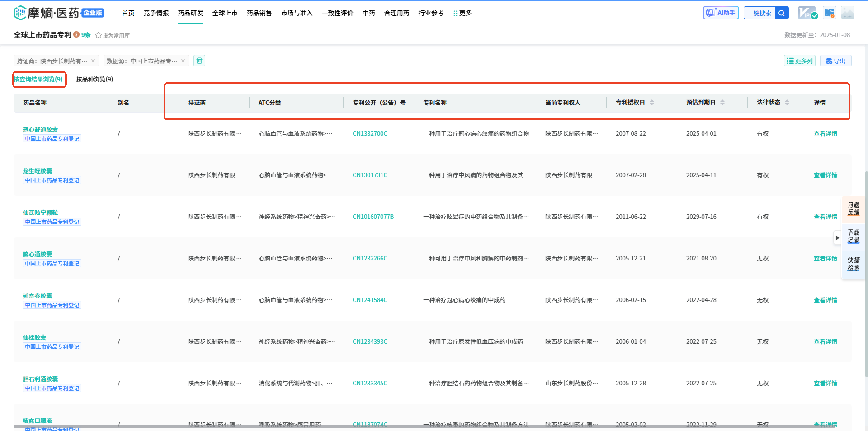Open 市场与准入 navigation menu
868x431 pixels.
pos(297,13)
